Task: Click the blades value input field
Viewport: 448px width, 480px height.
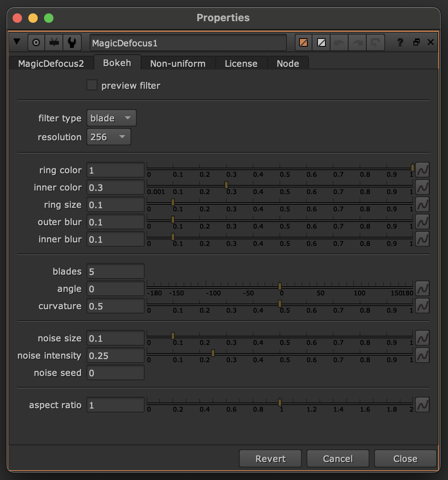Action: point(115,271)
